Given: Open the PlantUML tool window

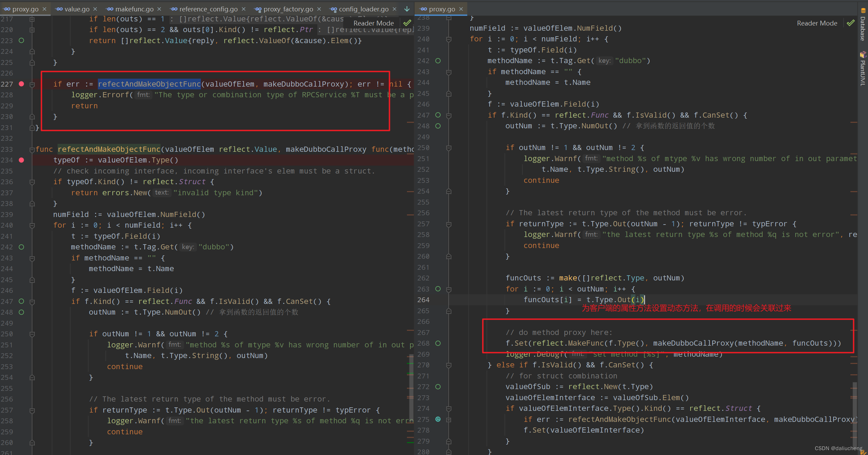Looking at the screenshot, I should (x=863, y=68).
